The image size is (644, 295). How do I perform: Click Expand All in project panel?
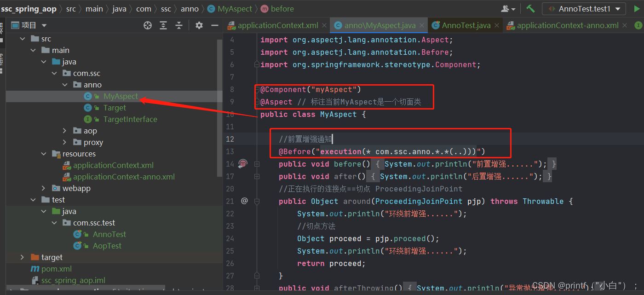163,25
